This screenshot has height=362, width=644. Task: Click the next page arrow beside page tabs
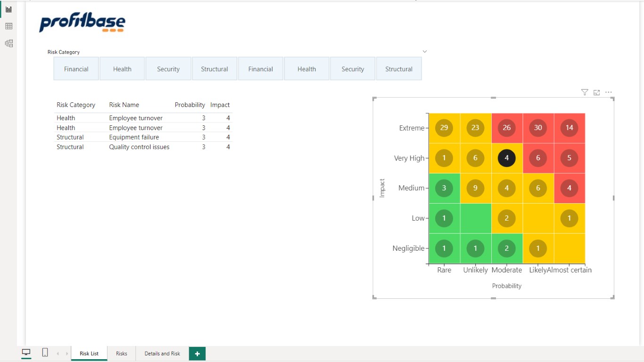[x=67, y=354]
